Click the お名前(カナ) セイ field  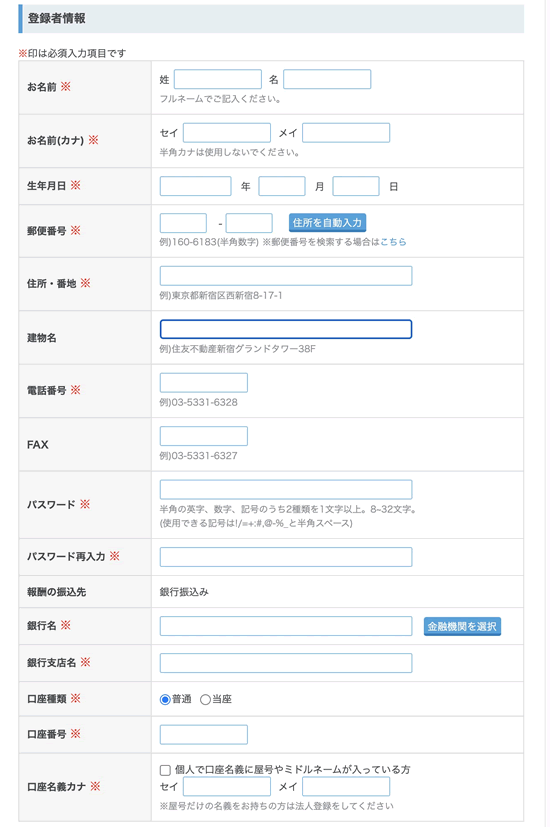[227, 133]
